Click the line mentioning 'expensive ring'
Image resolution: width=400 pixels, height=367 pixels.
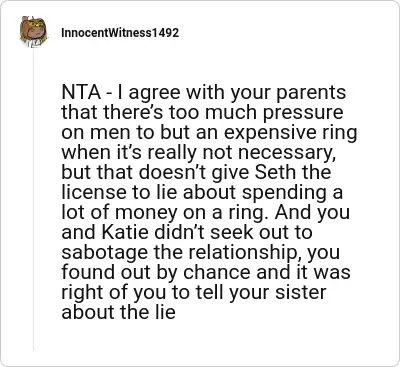point(209,133)
